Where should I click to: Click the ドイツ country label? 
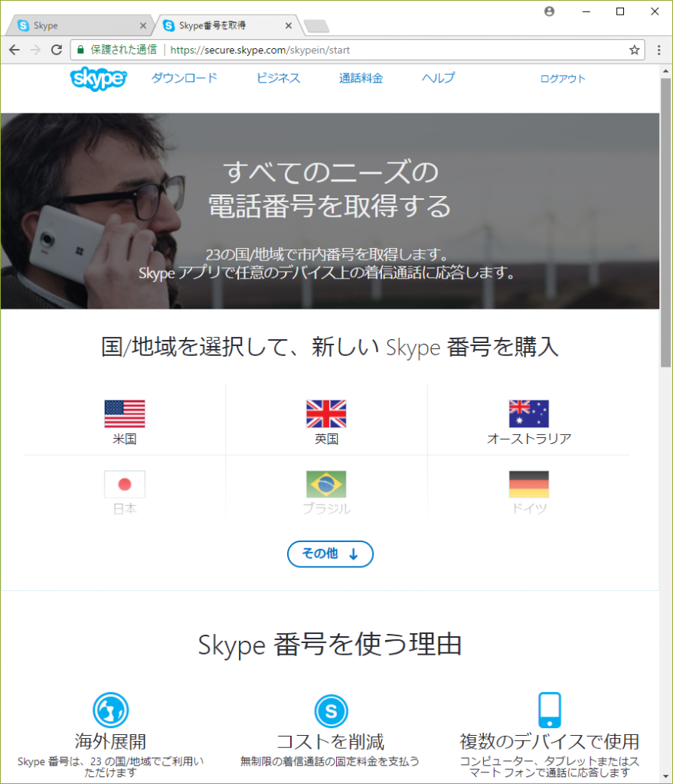point(529,509)
